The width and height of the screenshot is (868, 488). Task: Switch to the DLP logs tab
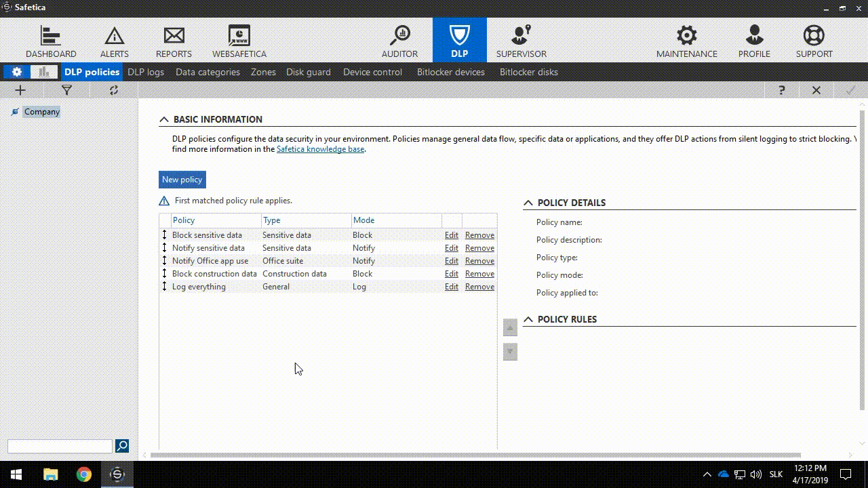pyautogui.click(x=146, y=72)
